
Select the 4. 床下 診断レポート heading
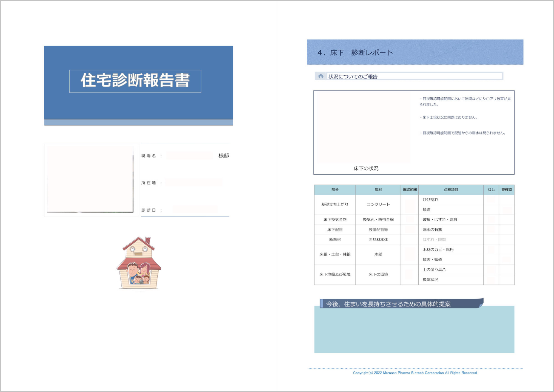click(355, 53)
